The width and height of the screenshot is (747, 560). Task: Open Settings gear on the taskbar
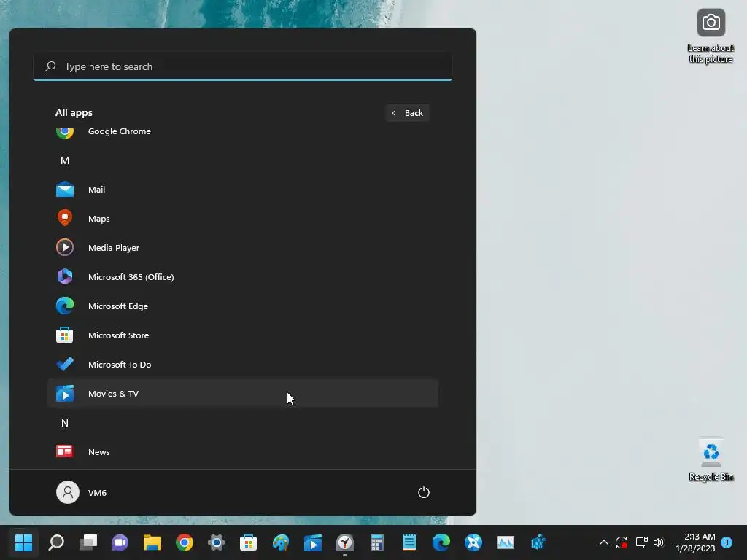point(216,542)
